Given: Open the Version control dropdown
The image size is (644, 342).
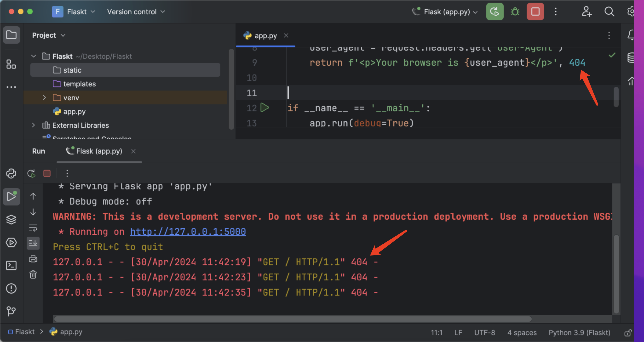Looking at the screenshot, I should pyautogui.click(x=136, y=11).
